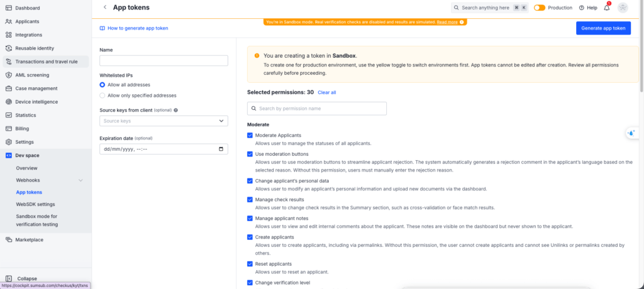Open WebSDK settings in Dev space
This screenshot has width=644, height=289.
(35, 204)
